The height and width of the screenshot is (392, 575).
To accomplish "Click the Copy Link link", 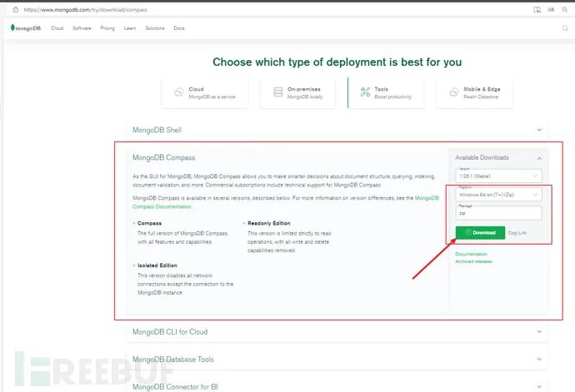I will pyautogui.click(x=517, y=233).
